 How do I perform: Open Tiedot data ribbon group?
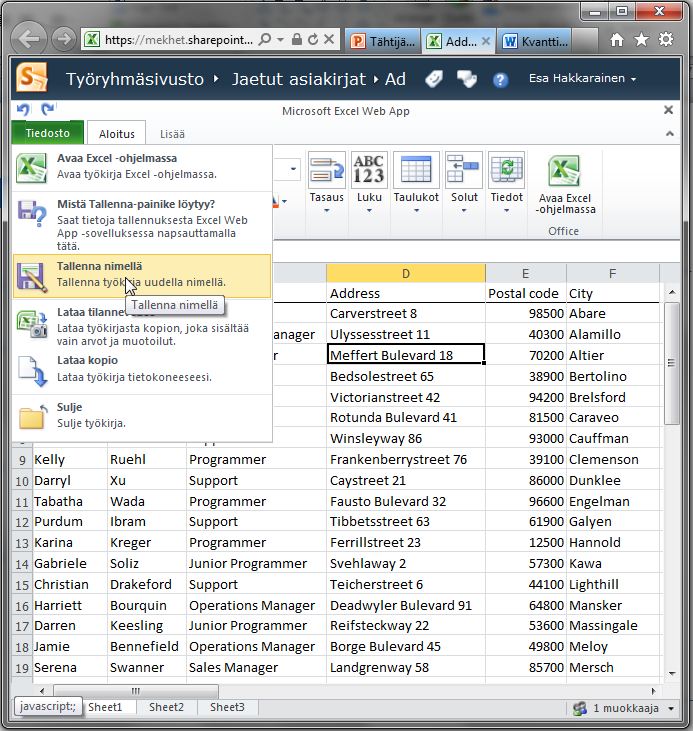pyautogui.click(x=506, y=182)
